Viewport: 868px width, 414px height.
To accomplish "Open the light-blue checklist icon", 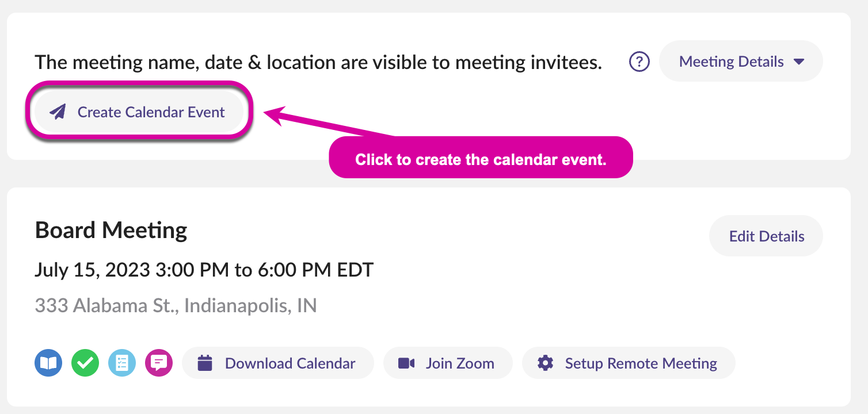I will click(122, 363).
